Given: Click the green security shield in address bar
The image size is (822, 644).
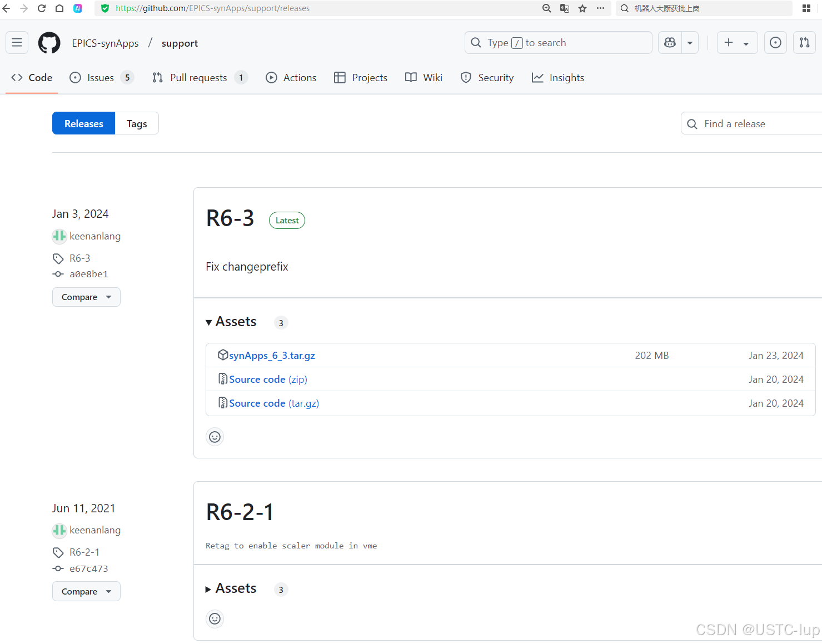Looking at the screenshot, I should click(x=105, y=8).
